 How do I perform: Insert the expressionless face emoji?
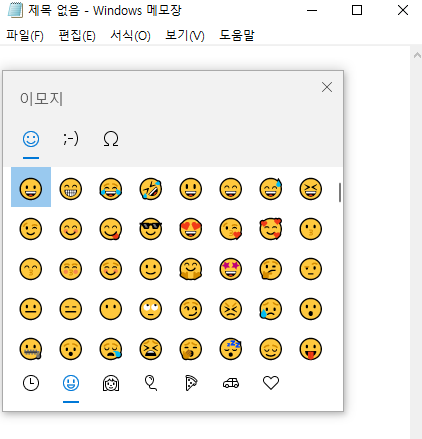71,309
